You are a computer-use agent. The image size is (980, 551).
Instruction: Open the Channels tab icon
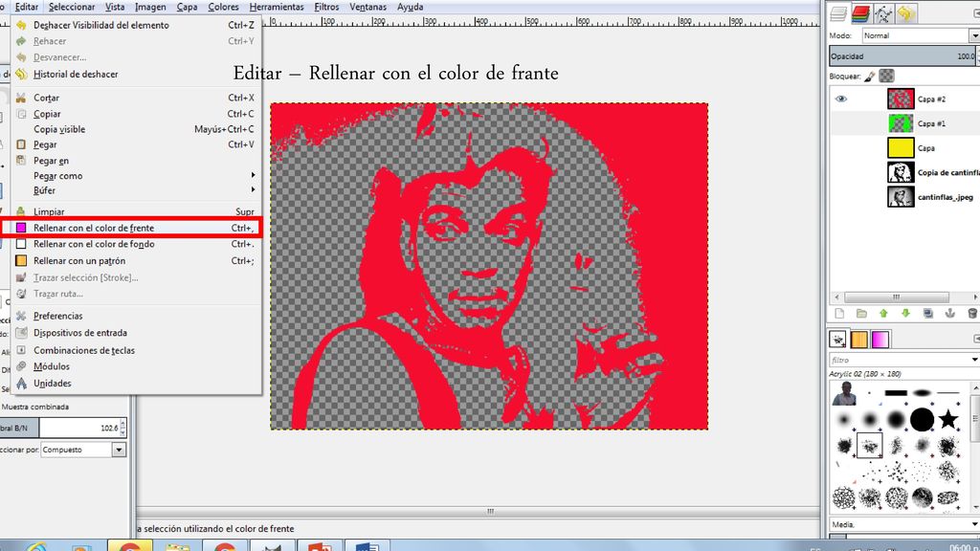click(x=860, y=13)
